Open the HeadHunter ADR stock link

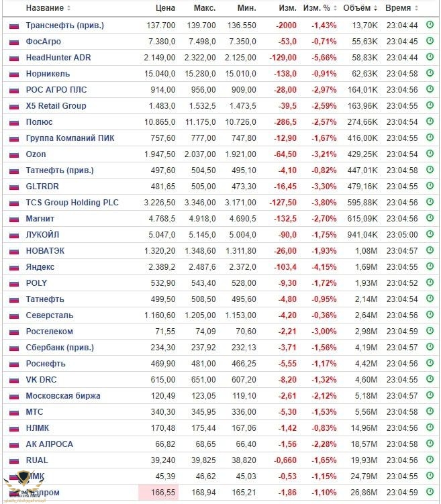click(x=58, y=58)
